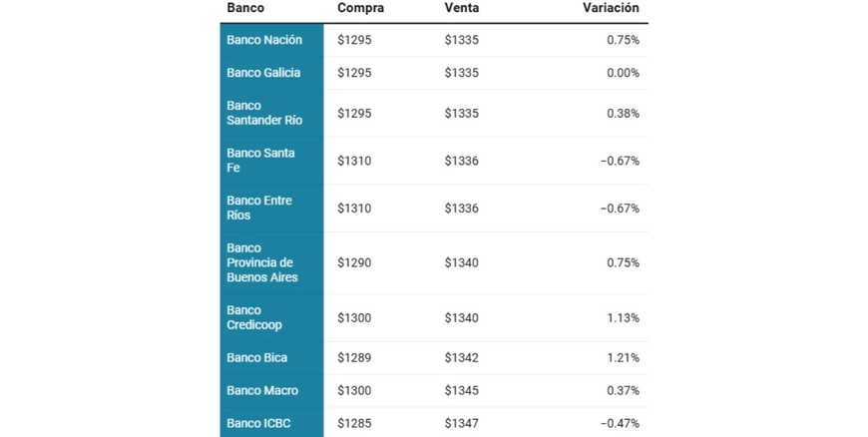The width and height of the screenshot is (868, 437).
Task: Select the Banco Nación row label
Action: pyautogui.click(x=263, y=40)
